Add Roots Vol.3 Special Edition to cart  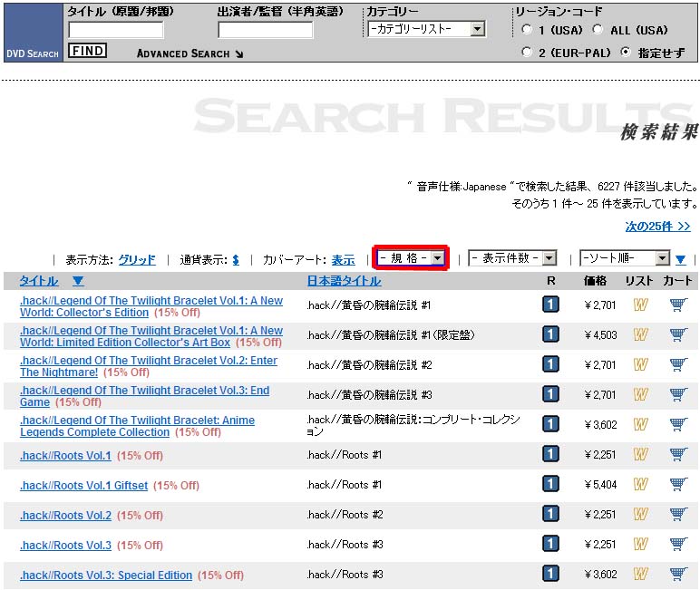click(x=678, y=574)
